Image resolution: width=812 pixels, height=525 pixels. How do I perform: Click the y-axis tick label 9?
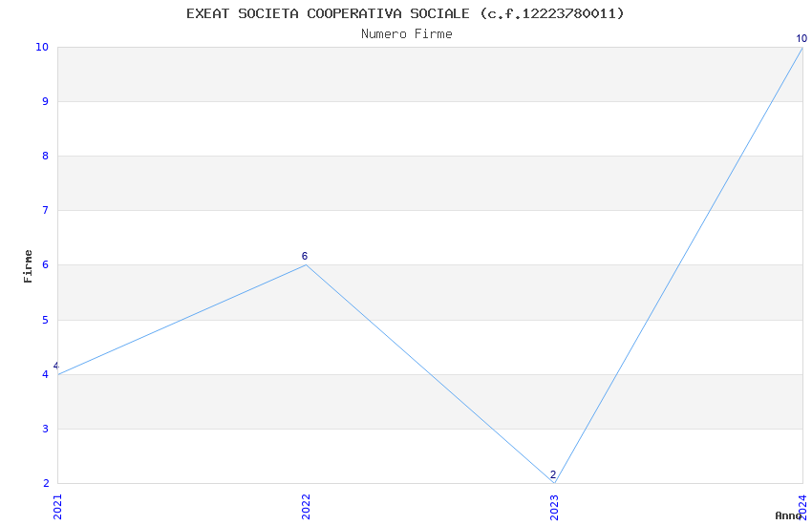45,101
